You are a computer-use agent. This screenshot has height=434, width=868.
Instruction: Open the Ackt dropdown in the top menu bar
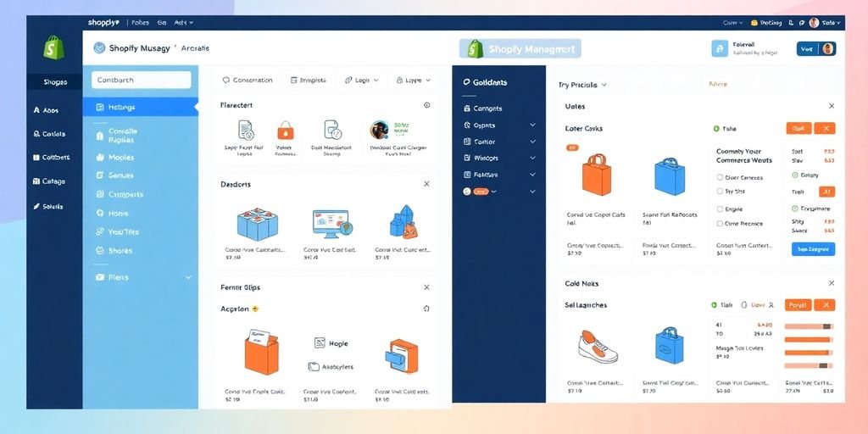click(184, 23)
